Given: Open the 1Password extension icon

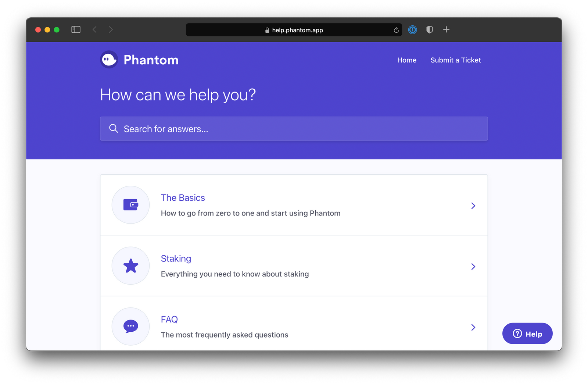Looking at the screenshot, I should pyautogui.click(x=413, y=30).
